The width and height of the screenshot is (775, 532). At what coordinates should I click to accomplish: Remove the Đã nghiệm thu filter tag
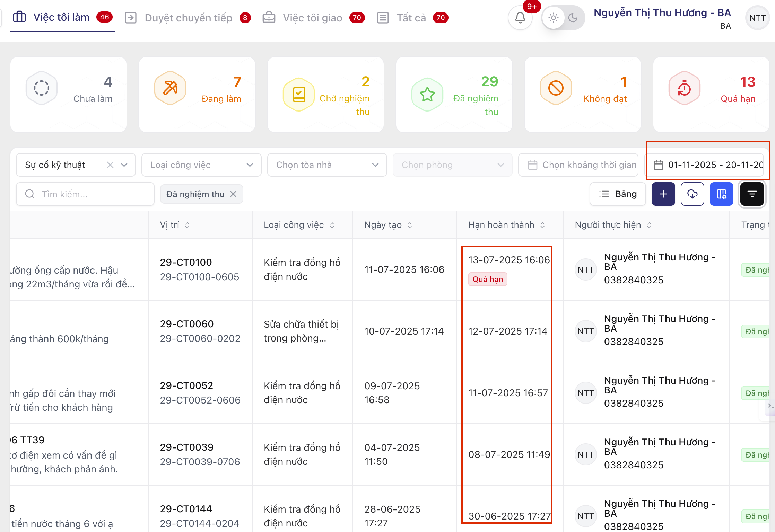click(x=234, y=194)
